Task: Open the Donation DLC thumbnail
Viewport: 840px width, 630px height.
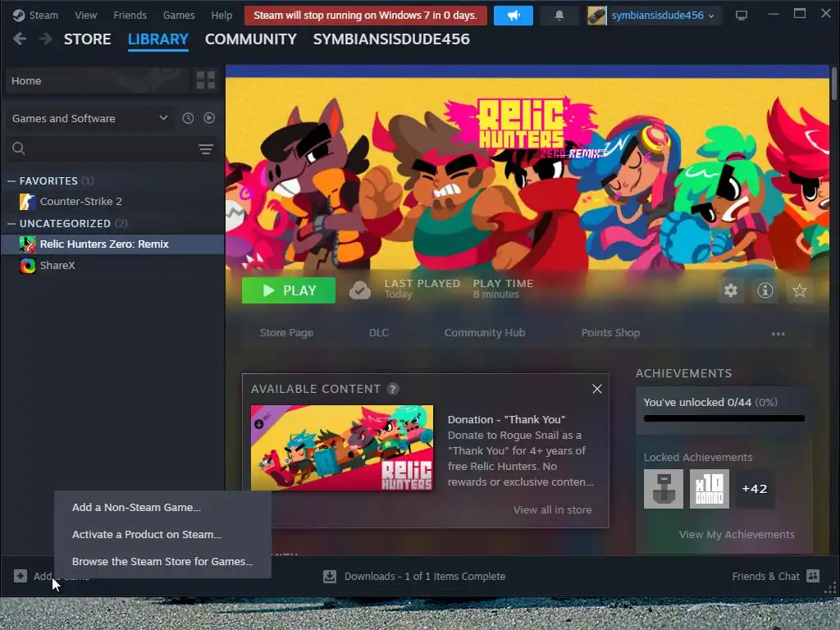Action: pos(342,448)
